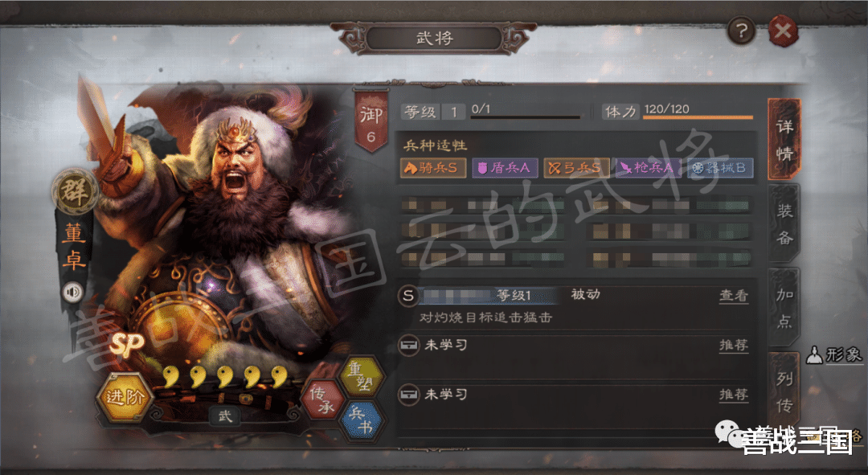
Task: Select the 传承 red hexagon icon
Action: coord(322,399)
